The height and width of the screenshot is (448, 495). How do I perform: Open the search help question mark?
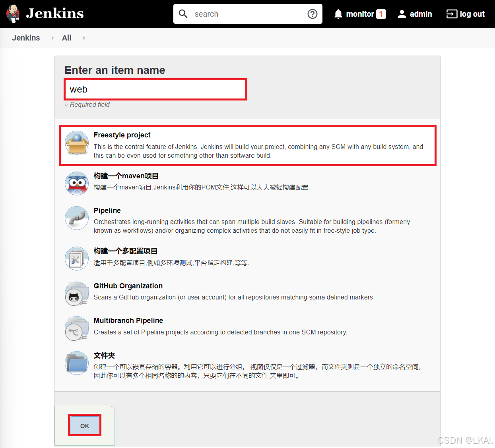tap(313, 14)
